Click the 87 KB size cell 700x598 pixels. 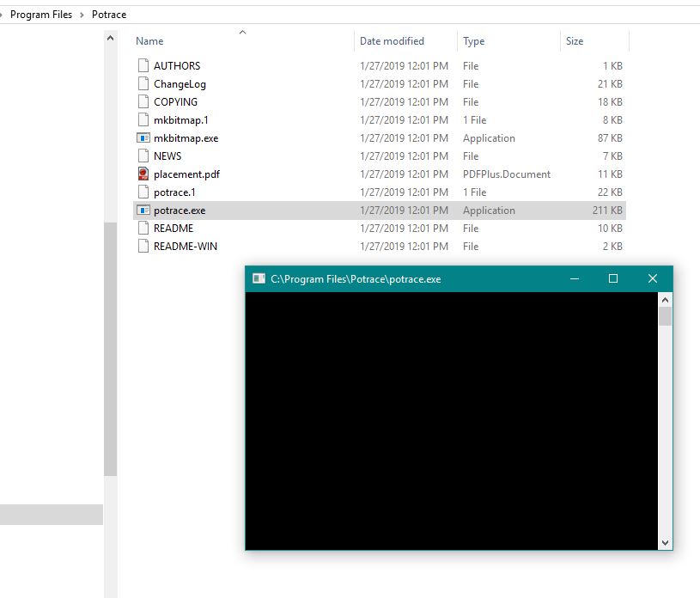tap(610, 138)
